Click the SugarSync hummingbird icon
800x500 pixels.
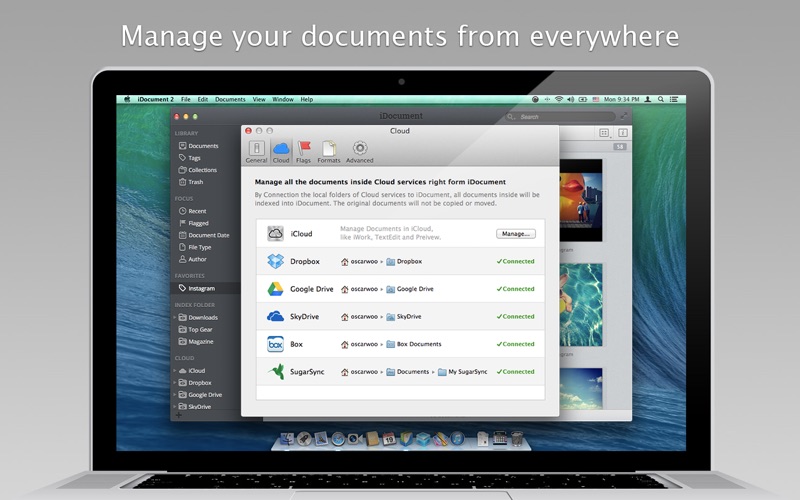click(275, 371)
